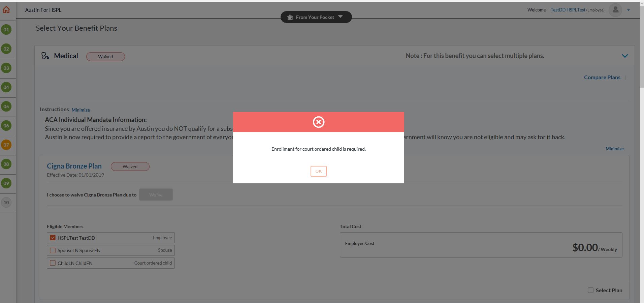Viewport: 644px width, 303px height.
Task: Click the user avatar icon
Action: click(x=615, y=10)
